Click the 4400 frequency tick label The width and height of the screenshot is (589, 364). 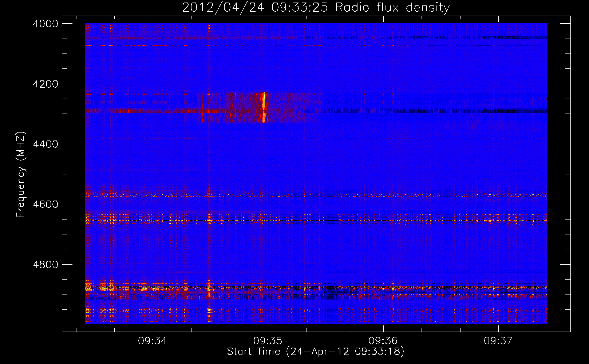(x=46, y=144)
